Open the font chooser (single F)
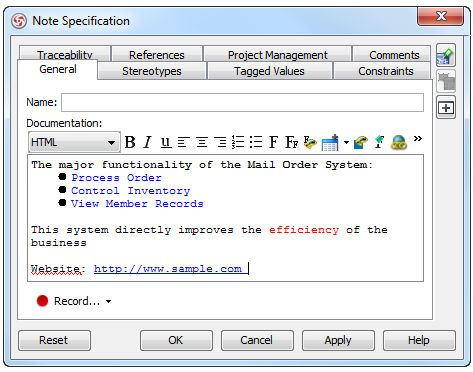 coord(273,142)
